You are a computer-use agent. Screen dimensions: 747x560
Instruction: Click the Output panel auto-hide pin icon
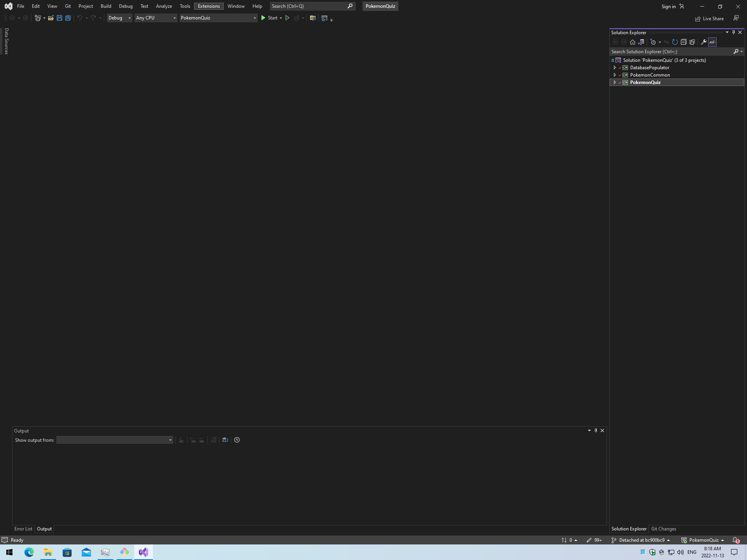(x=596, y=430)
